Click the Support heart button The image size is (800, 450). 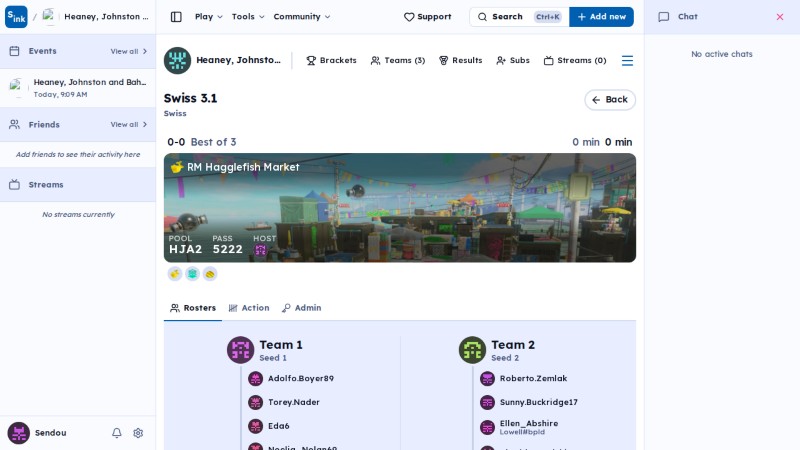coord(428,17)
